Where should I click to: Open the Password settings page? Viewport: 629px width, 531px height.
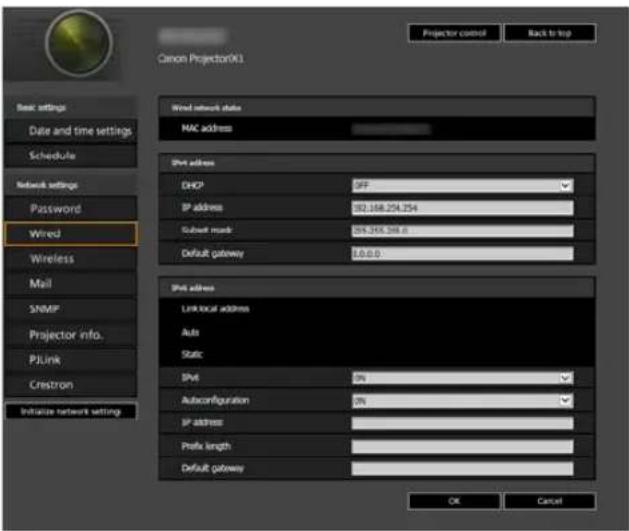71,209
